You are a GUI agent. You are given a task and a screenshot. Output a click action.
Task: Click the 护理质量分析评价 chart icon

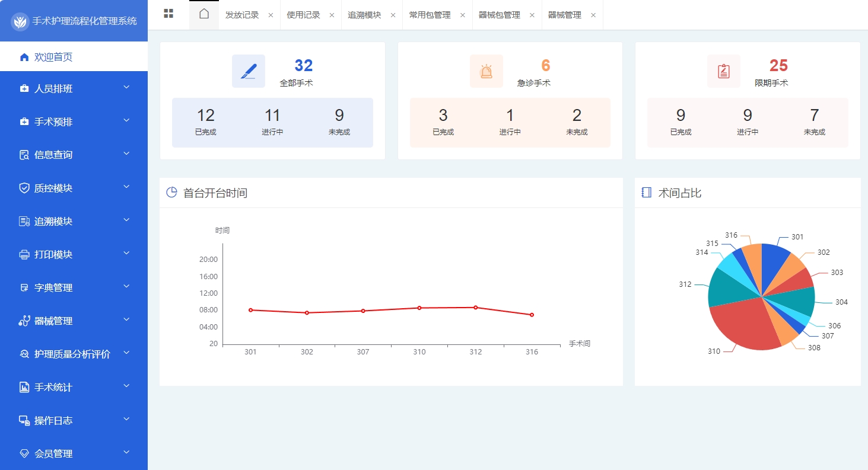tap(24, 354)
